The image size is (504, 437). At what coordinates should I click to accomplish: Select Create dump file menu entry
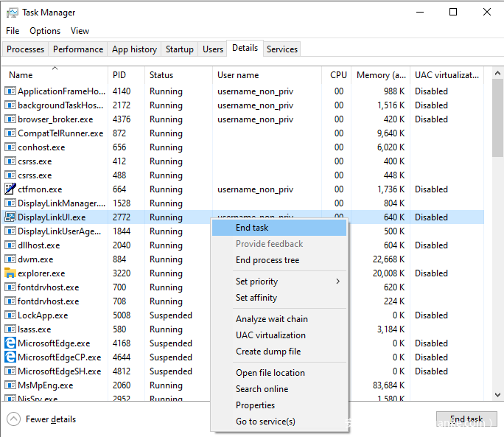(x=268, y=352)
